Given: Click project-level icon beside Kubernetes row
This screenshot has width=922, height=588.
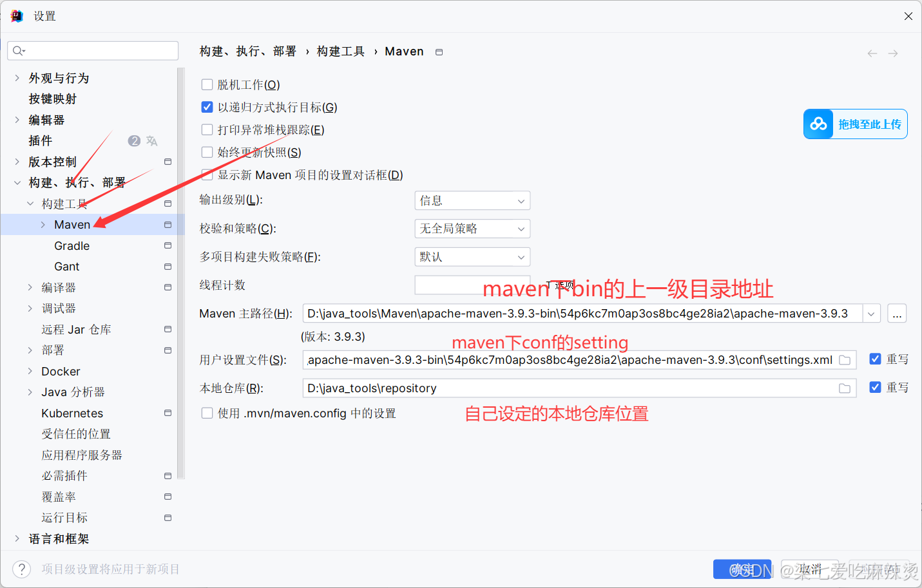Looking at the screenshot, I should pos(168,413).
